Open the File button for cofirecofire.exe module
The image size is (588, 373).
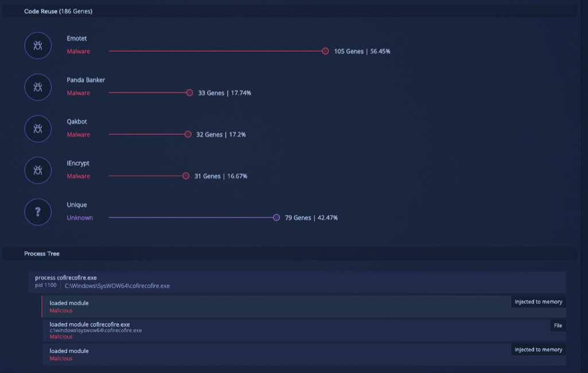point(557,325)
